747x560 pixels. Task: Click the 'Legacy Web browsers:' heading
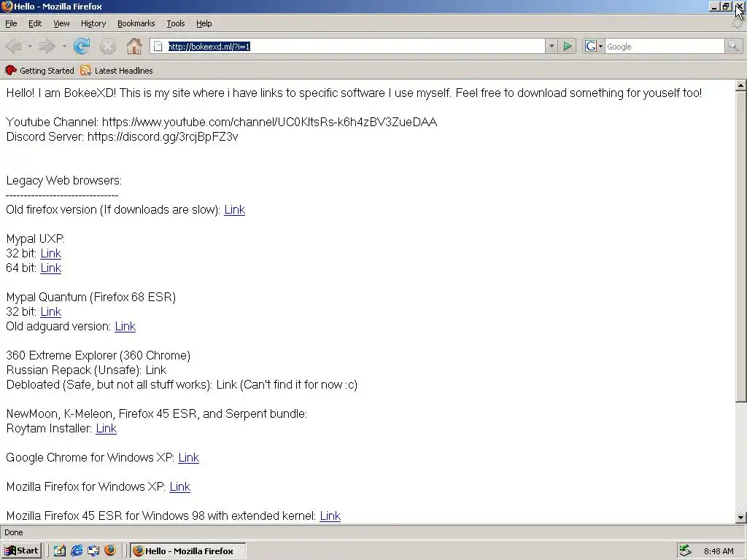tap(64, 181)
